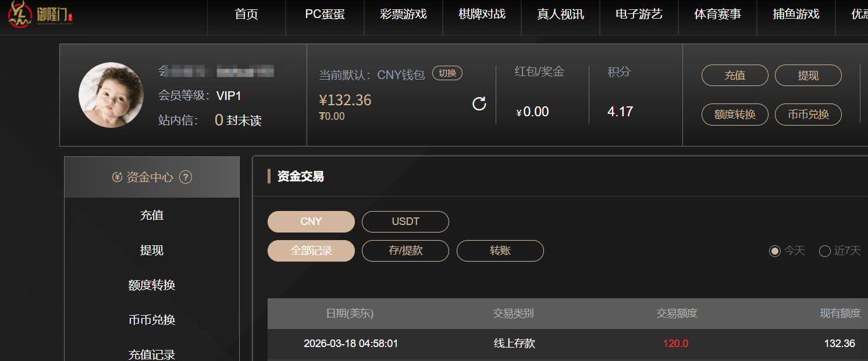Select 全部记录 filter pill
This screenshot has height=361, width=868.
tap(311, 251)
